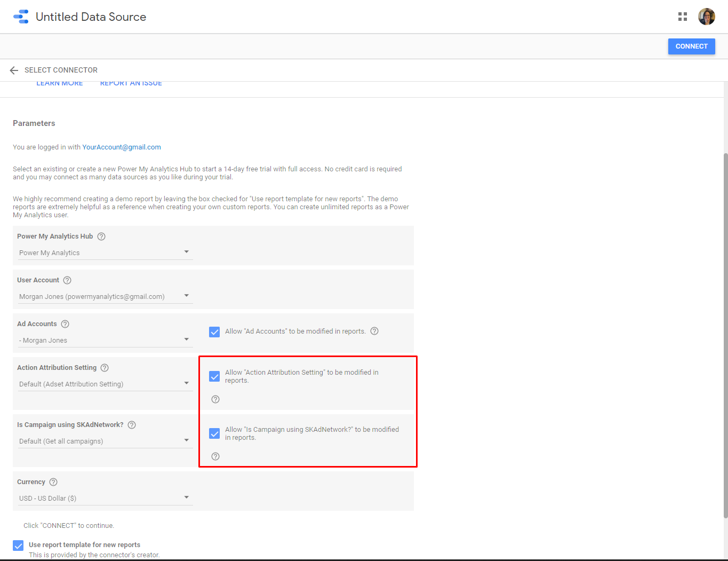Click the YourAccount@gmail.com link
The width and height of the screenshot is (728, 561).
122,147
